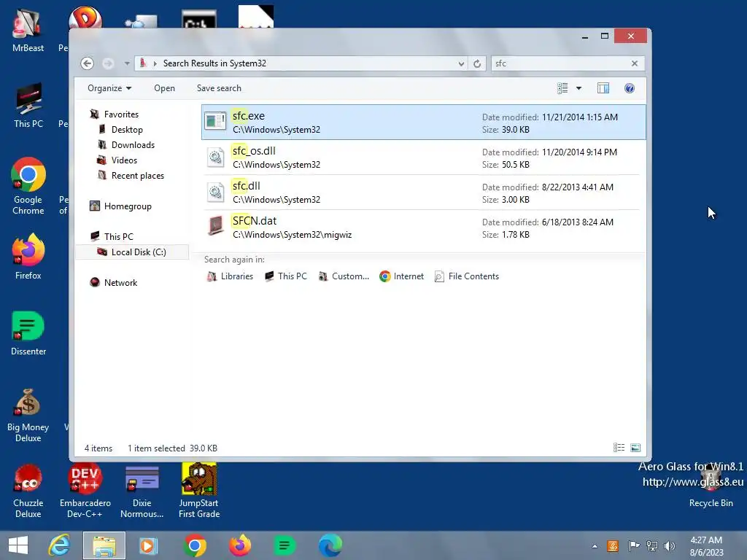This screenshot has width=747, height=560.
Task: Open Action Center flag icon
Action: [634, 546]
